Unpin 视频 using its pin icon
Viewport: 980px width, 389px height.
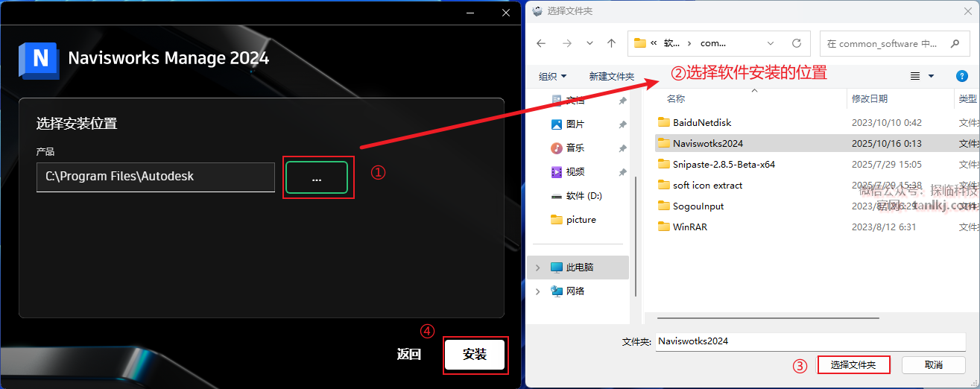622,172
